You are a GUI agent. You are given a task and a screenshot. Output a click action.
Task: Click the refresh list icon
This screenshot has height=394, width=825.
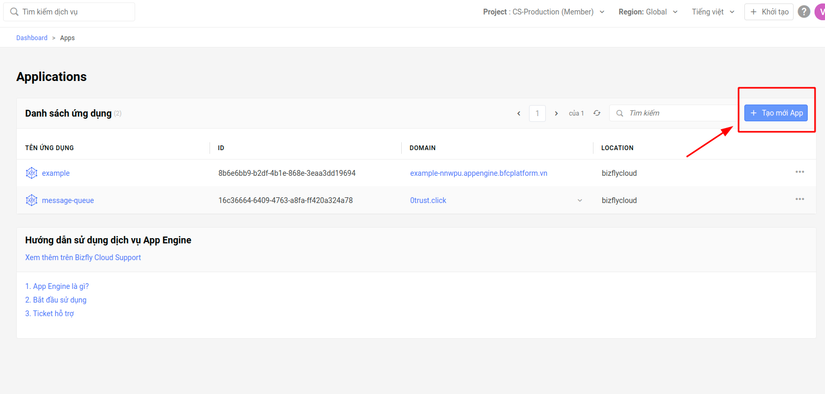(x=597, y=113)
